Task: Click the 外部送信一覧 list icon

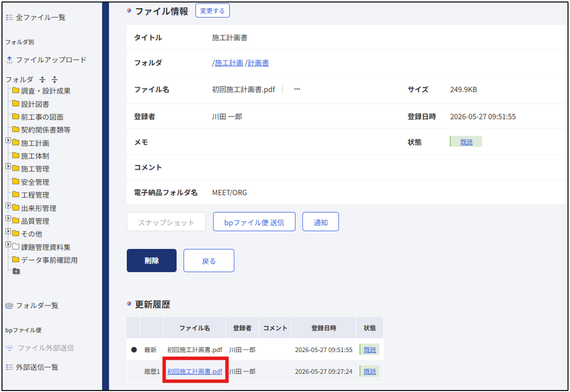Action: pyautogui.click(x=9, y=367)
